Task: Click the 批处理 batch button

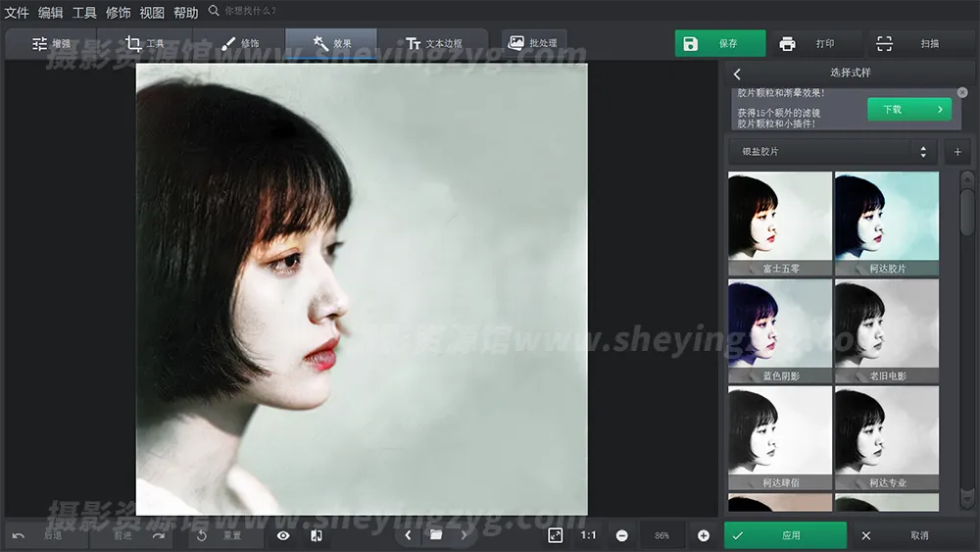Action: [533, 43]
